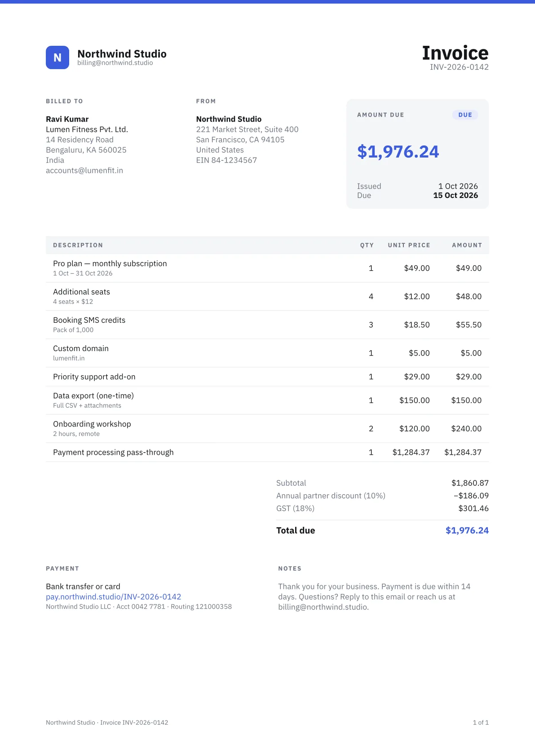
Task: Click the Priority support add-on line item
Action: (267, 377)
